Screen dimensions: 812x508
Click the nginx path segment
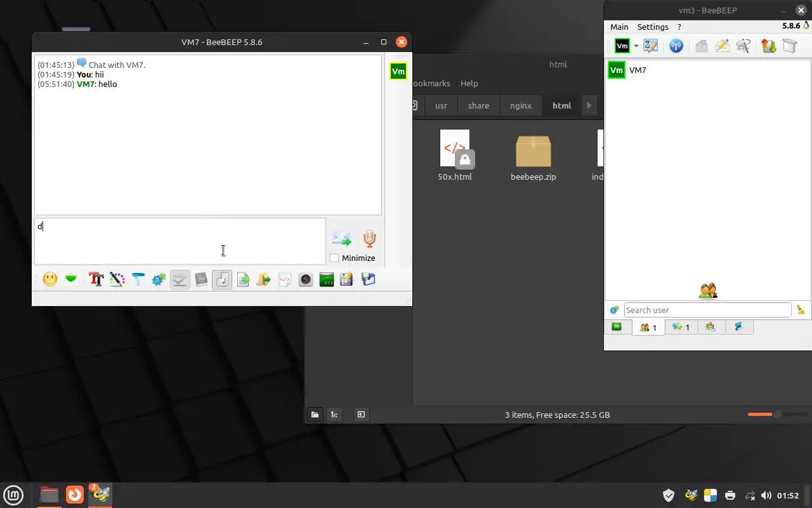click(521, 105)
